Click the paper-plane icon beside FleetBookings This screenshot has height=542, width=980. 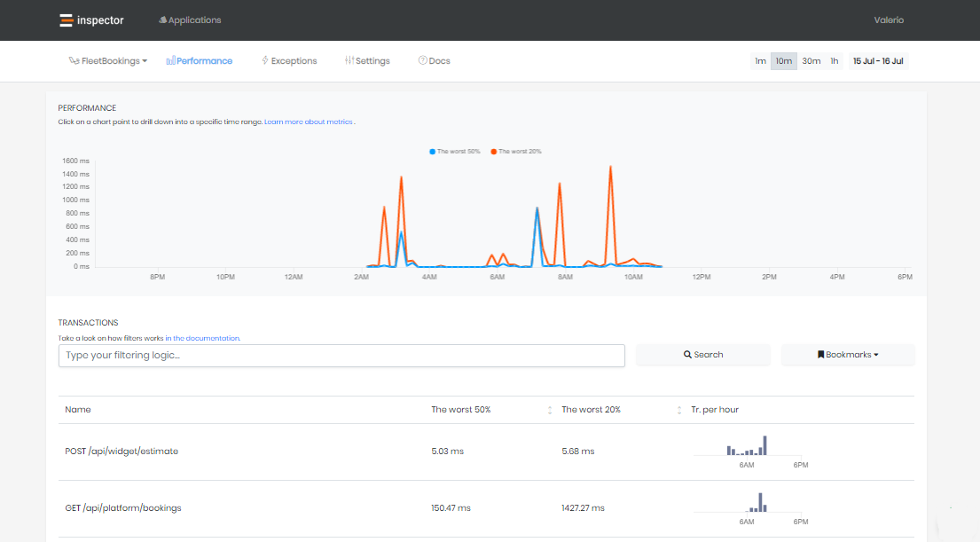pyautogui.click(x=76, y=60)
